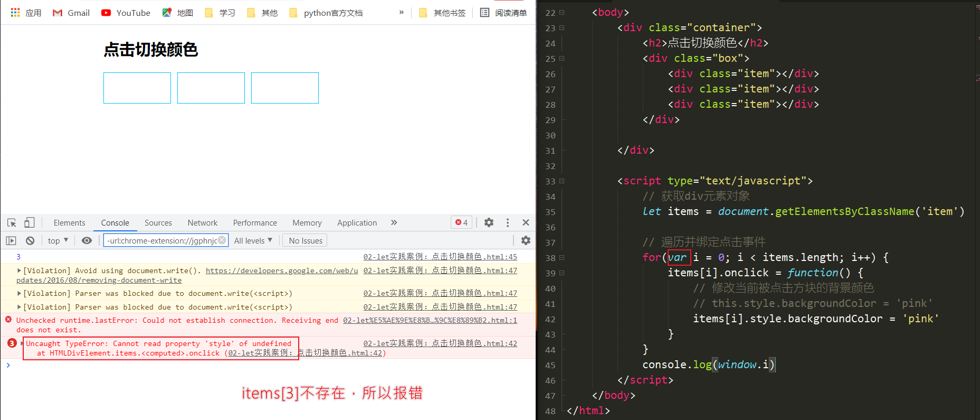Viewport: 980px width, 420px height.
Task: Open the YouTube bookmark
Action: coord(126,13)
